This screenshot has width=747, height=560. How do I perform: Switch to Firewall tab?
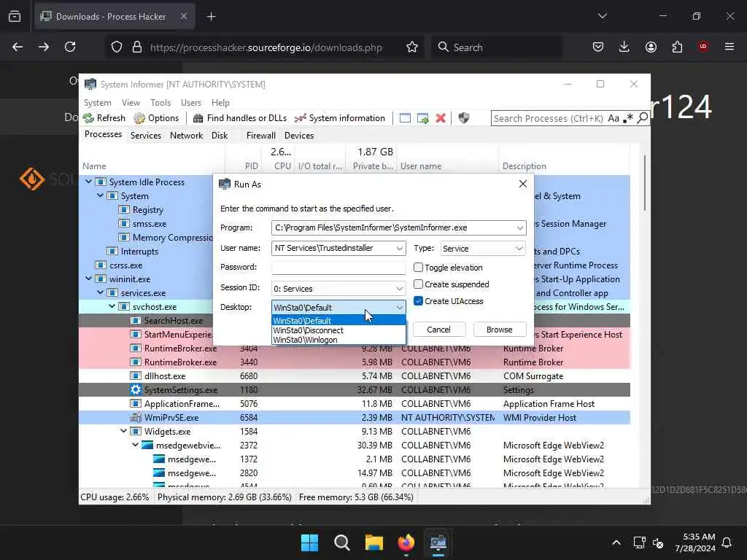click(260, 136)
